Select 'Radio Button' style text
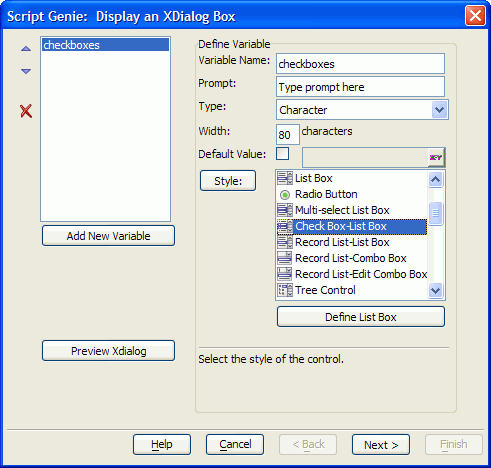 point(326,194)
